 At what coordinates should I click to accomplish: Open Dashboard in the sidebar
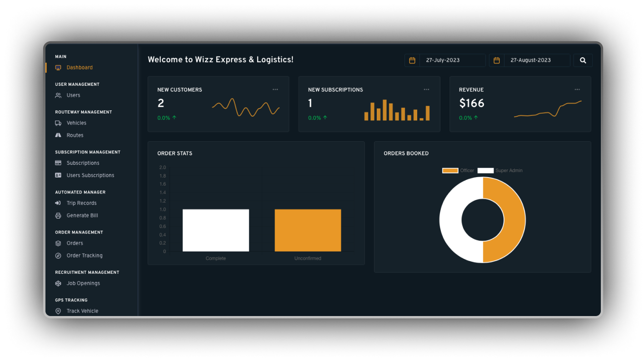pyautogui.click(x=80, y=68)
